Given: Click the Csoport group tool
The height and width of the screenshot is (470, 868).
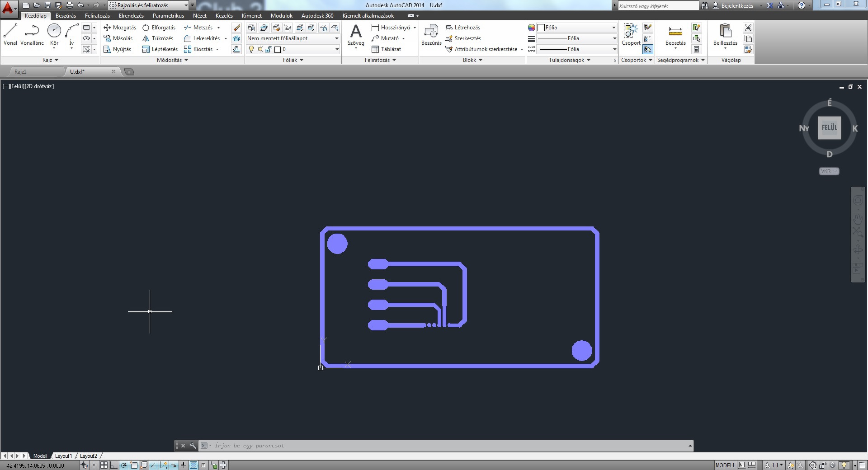Looking at the screenshot, I should (x=631, y=35).
